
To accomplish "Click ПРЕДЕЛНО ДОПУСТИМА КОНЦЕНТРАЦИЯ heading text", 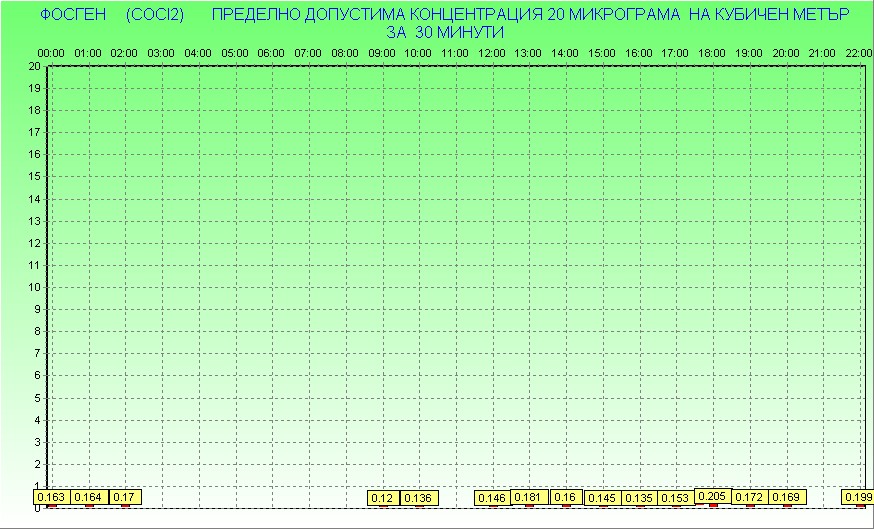I will [x=377, y=14].
